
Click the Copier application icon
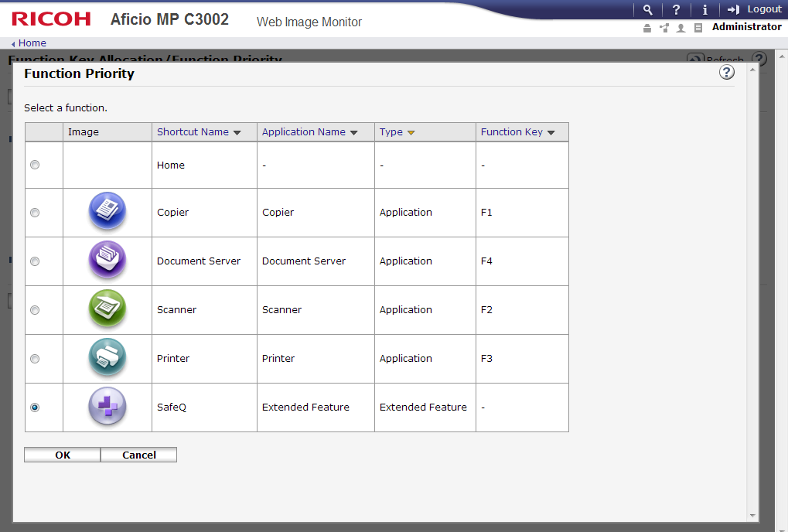[107, 212]
